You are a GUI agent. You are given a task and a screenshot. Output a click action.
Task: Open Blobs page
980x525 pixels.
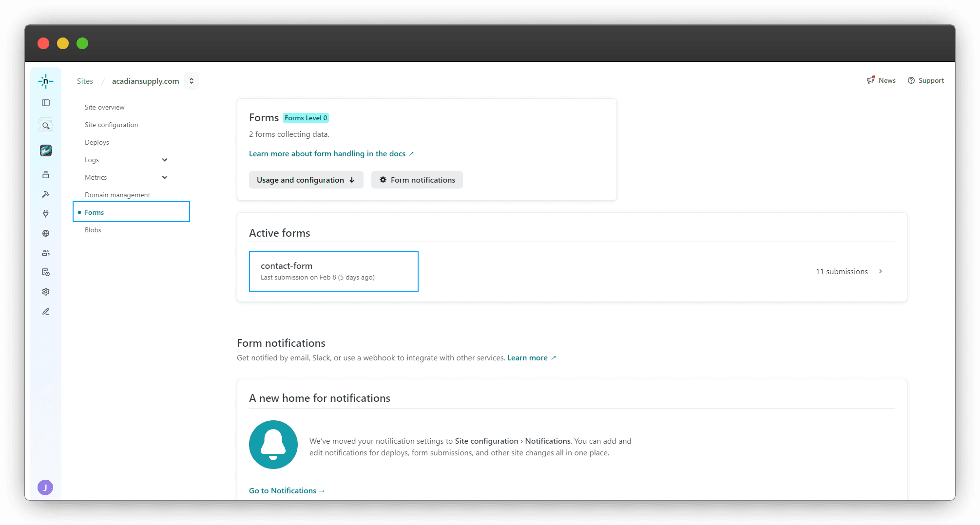tap(93, 230)
